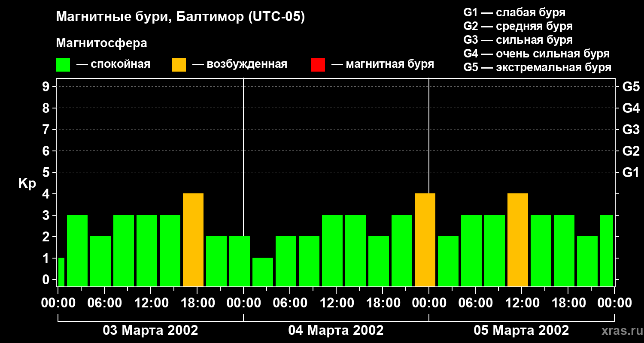This screenshot has width=644, height=343.
Task: Click the red 'магнитная буря' legend swatch
Action: (x=318, y=65)
